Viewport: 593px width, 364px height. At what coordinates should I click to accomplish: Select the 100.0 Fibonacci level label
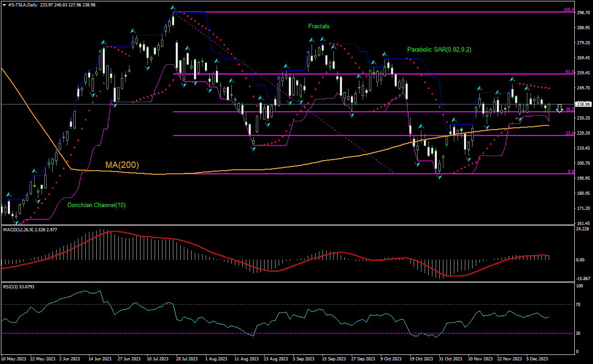click(568, 9)
